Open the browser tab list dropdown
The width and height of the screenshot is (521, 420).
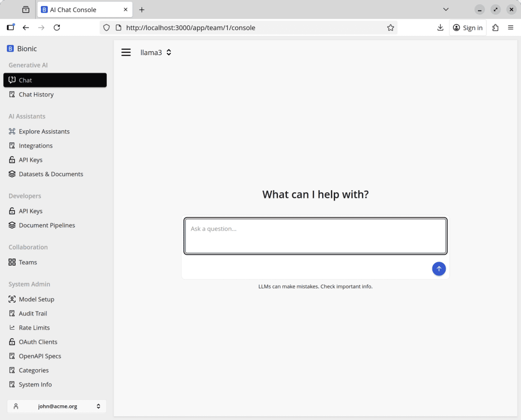(445, 10)
